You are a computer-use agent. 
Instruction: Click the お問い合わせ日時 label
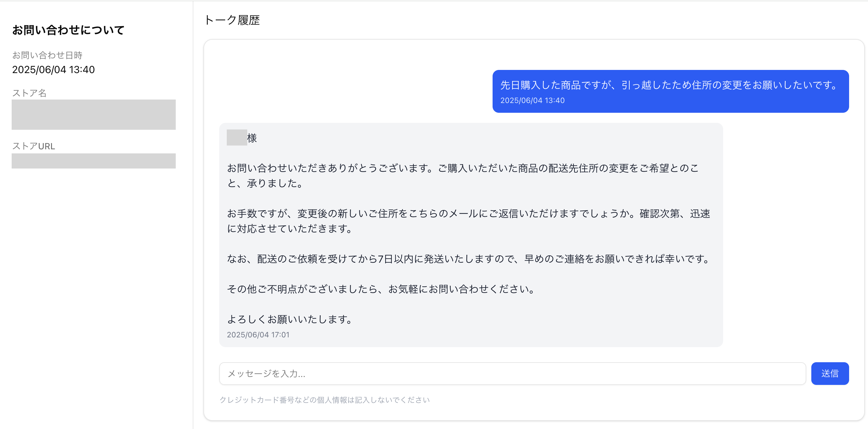[47, 55]
